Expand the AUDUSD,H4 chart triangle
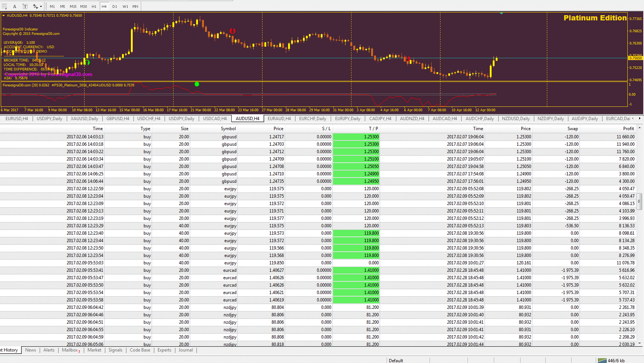 [4, 16]
